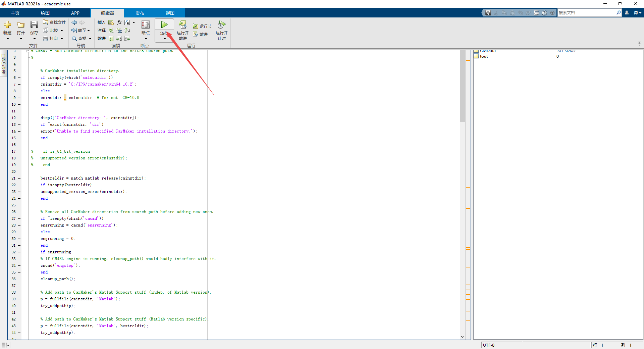Open the Save (保存) dropdown arrow
644x349 pixels.
pyautogui.click(x=34, y=39)
